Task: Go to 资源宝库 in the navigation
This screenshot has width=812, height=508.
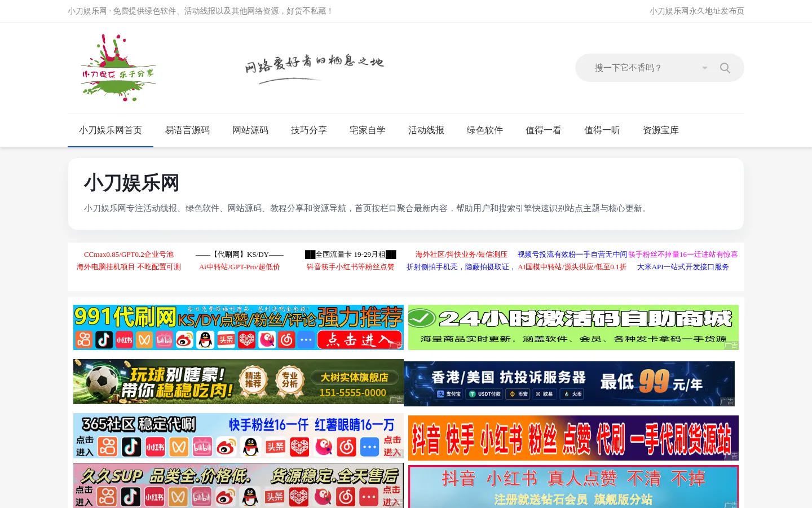Action: point(661,130)
